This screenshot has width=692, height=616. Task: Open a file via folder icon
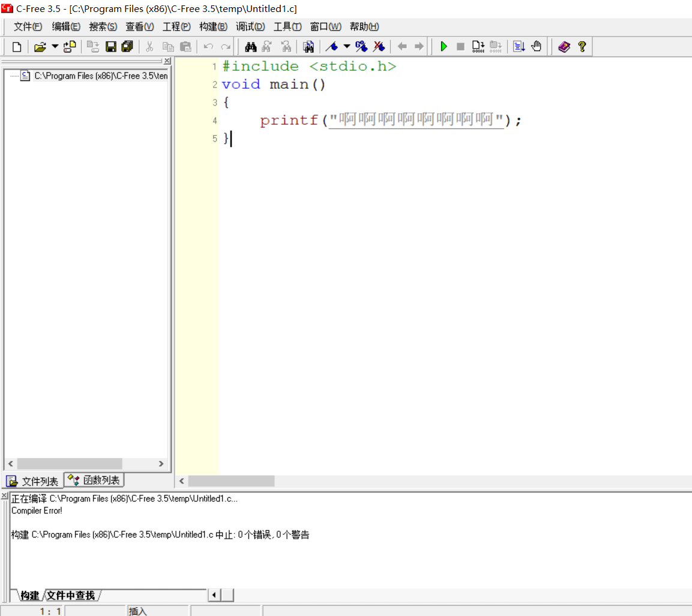(x=40, y=47)
